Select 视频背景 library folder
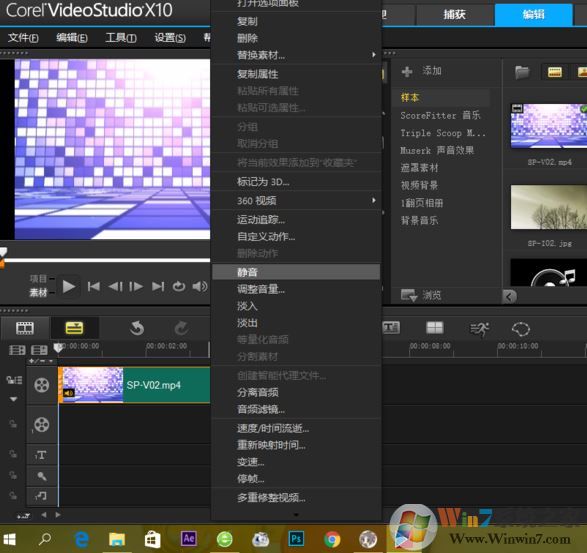The image size is (587, 553). pos(419,185)
